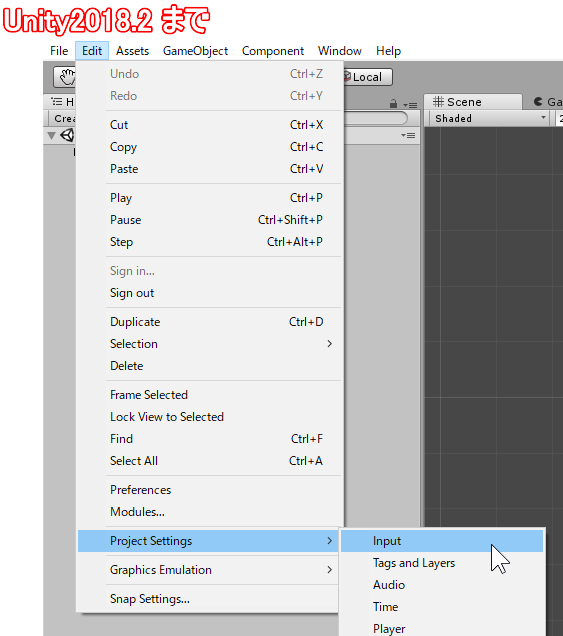
Task: Choose Copy from the Edit menu
Action: pyautogui.click(x=210, y=147)
